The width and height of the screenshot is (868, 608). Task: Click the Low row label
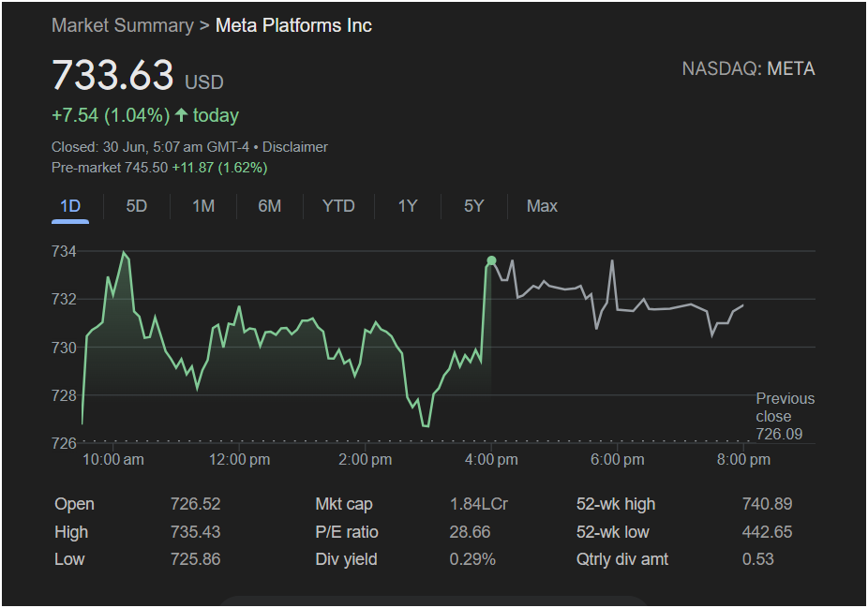[x=69, y=559]
